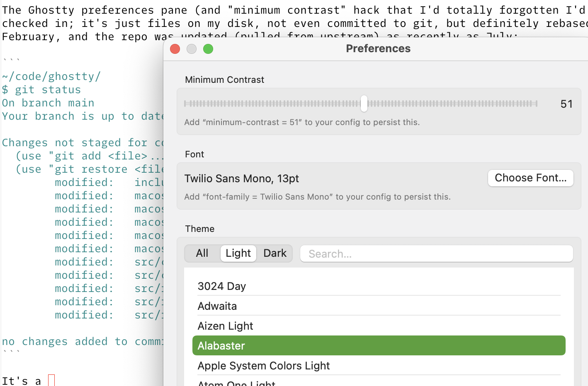Choose the Aizen Light theme
The height and width of the screenshot is (386, 588).
point(379,326)
